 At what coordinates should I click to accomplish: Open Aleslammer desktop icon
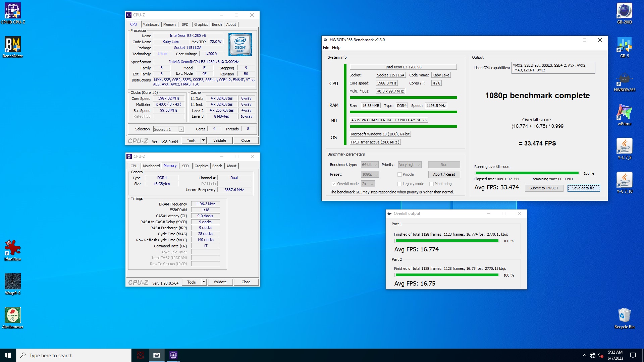click(x=13, y=318)
